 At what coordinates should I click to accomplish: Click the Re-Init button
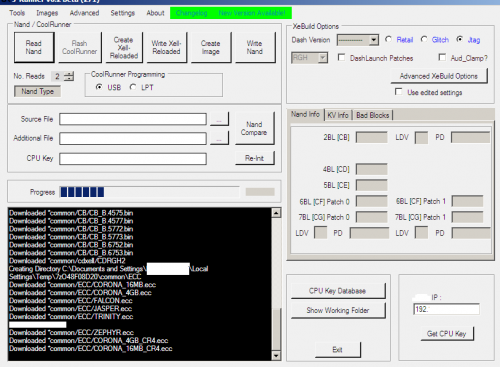254,158
